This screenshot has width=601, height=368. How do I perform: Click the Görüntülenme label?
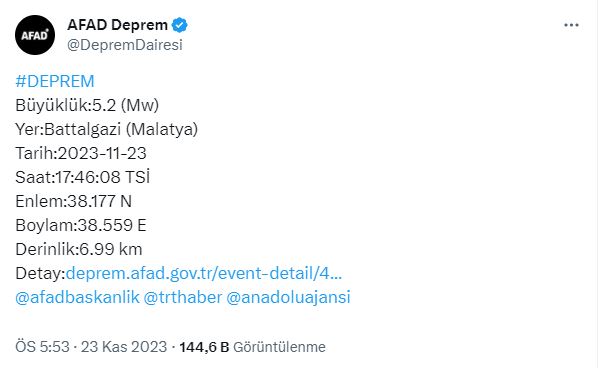pyautogui.click(x=279, y=347)
